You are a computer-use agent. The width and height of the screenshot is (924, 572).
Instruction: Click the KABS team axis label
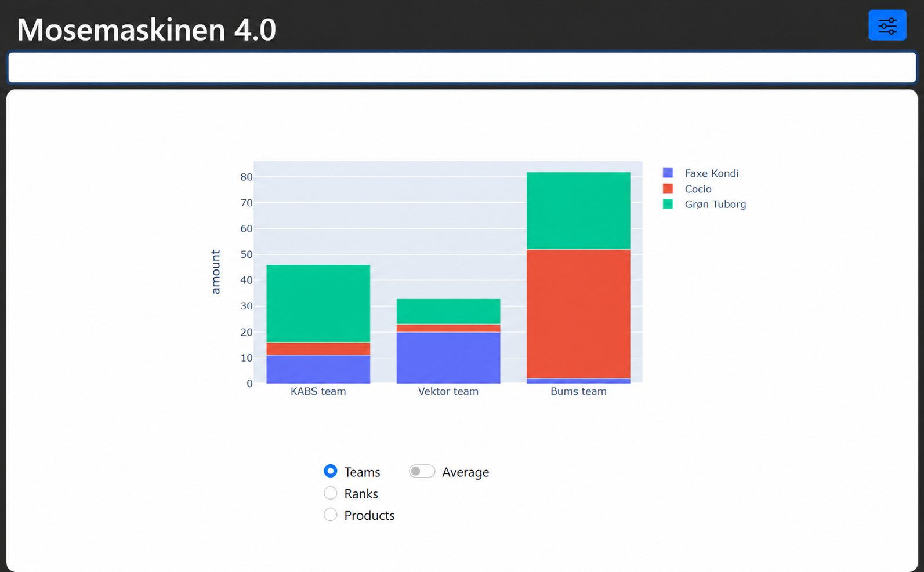pyautogui.click(x=318, y=391)
